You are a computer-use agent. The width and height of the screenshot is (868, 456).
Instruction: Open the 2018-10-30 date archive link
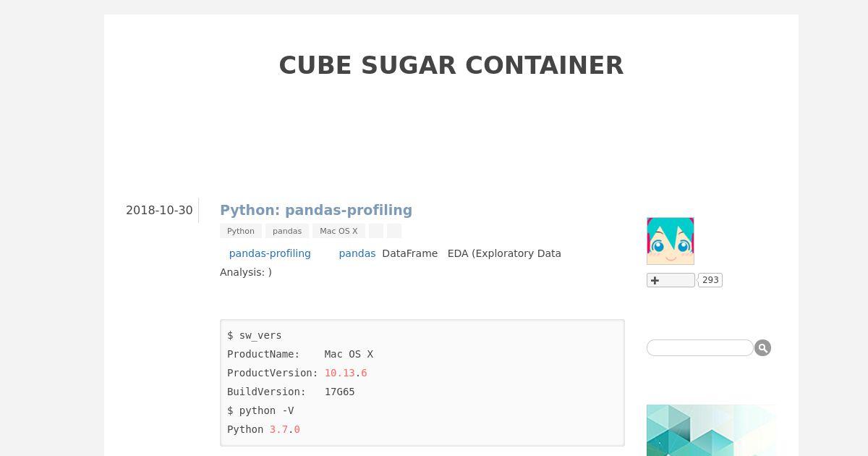(159, 211)
